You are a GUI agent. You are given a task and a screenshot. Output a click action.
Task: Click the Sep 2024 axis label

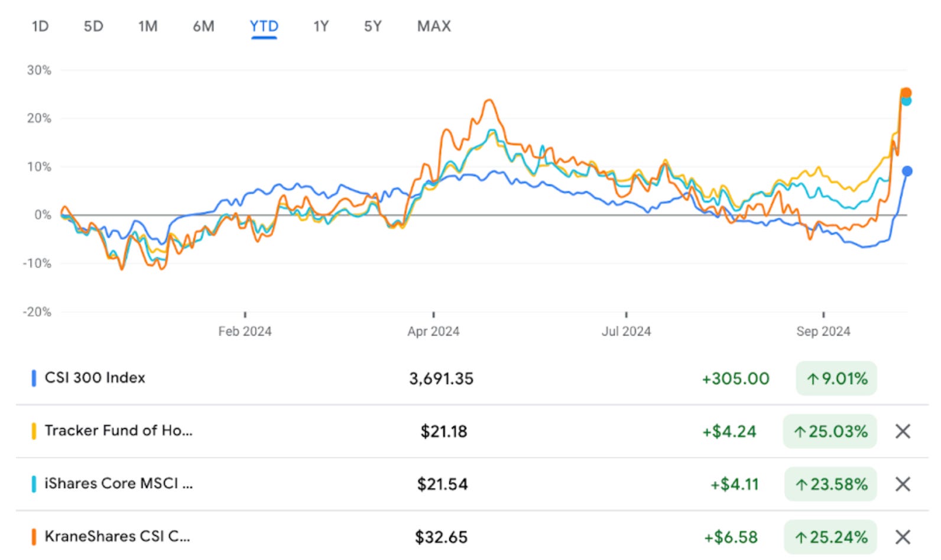pyautogui.click(x=823, y=331)
